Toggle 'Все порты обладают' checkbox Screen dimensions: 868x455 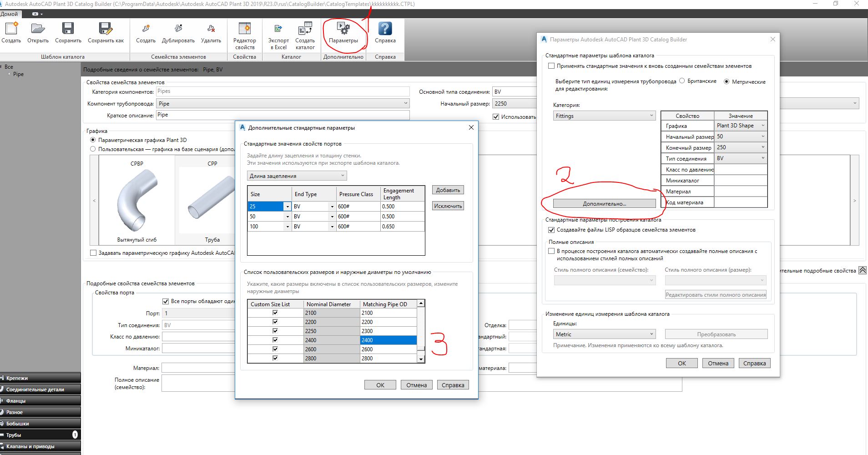point(166,301)
